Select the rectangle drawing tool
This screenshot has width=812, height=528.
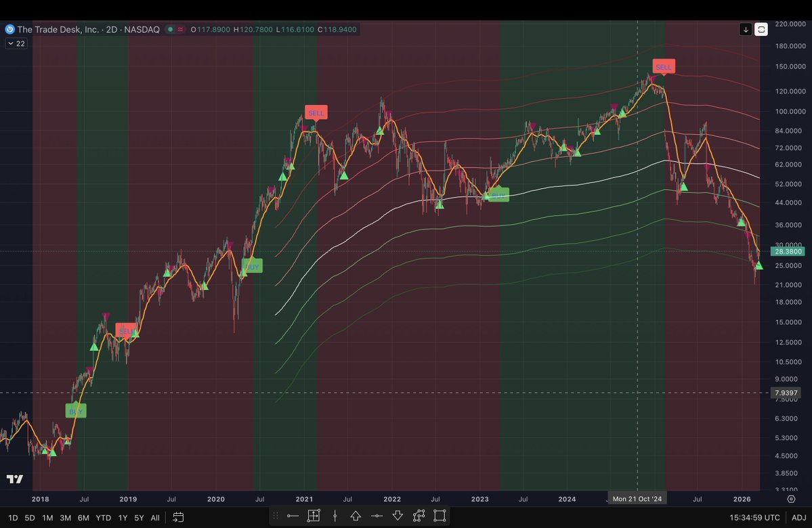point(440,516)
